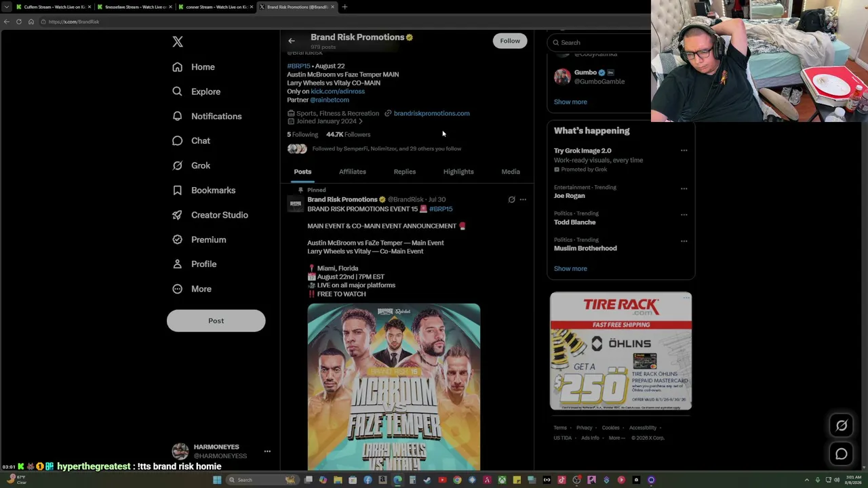The image size is (868, 488).
Task: Open the HARMONEYES account switcher menu
Action: [221, 451]
